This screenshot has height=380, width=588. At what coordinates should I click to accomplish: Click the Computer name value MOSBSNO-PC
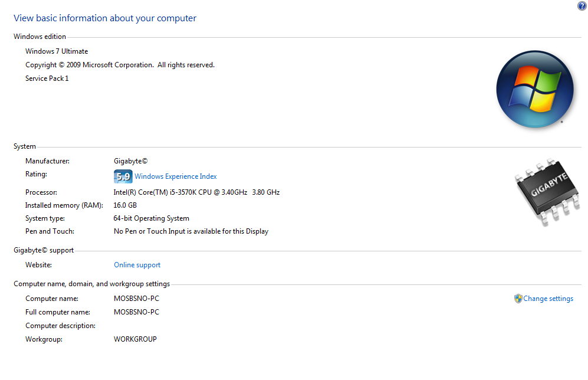pyautogui.click(x=136, y=299)
